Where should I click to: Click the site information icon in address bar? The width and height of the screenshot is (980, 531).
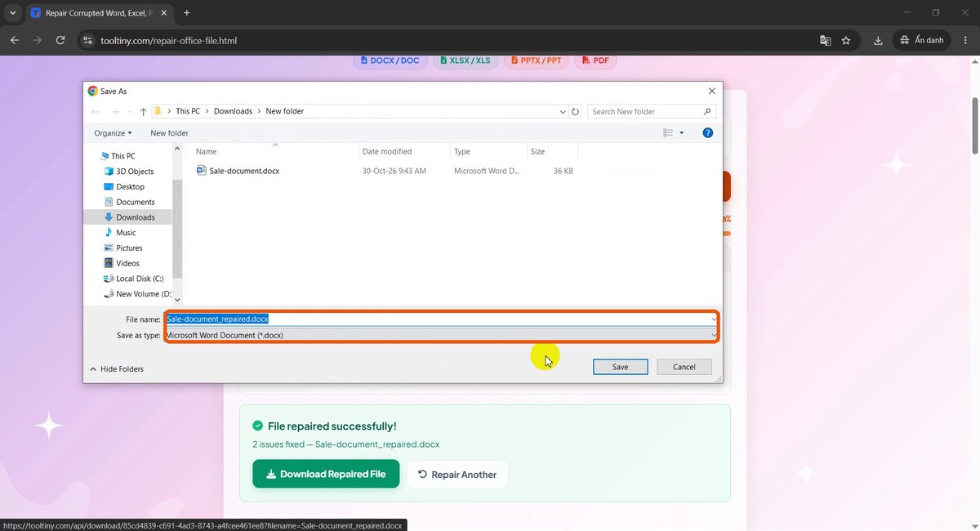pos(89,40)
